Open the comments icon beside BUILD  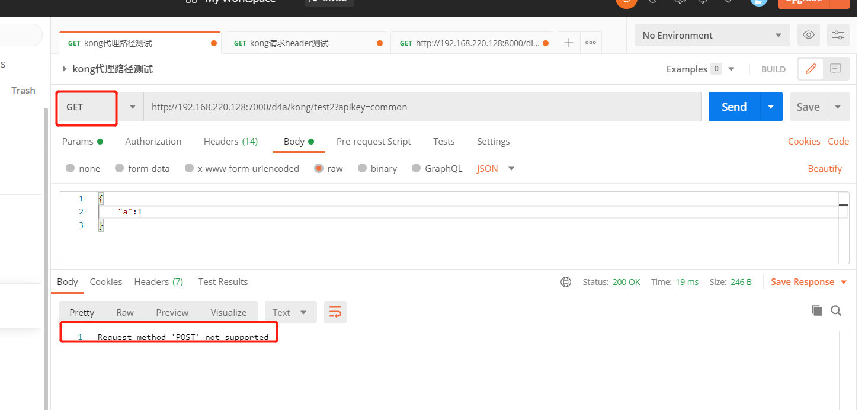pos(835,69)
